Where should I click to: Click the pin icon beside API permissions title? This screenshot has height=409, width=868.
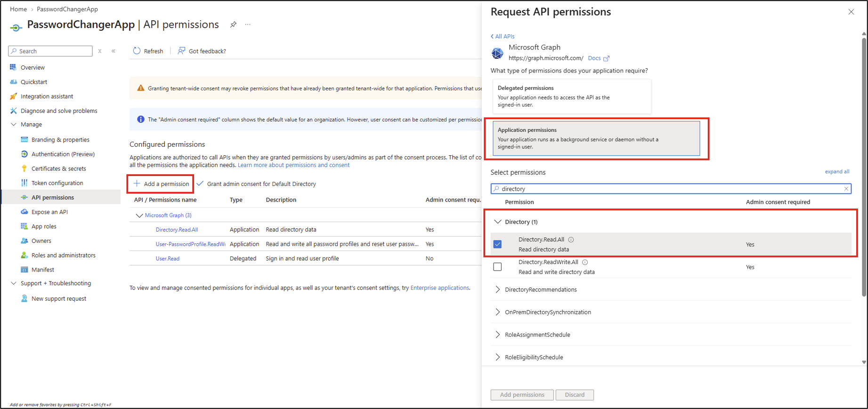coord(233,24)
